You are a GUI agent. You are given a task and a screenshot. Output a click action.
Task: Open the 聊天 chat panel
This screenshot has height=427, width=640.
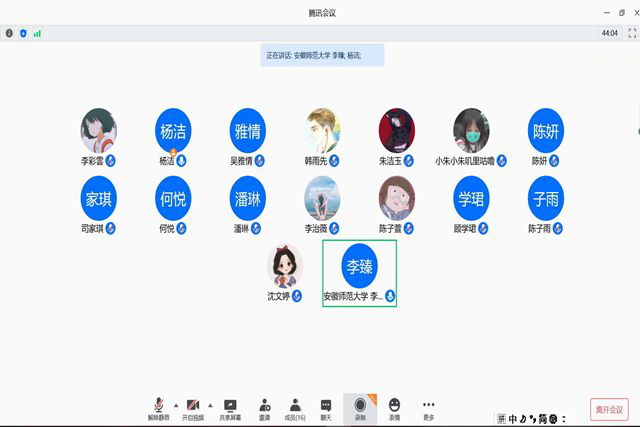click(326, 408)
